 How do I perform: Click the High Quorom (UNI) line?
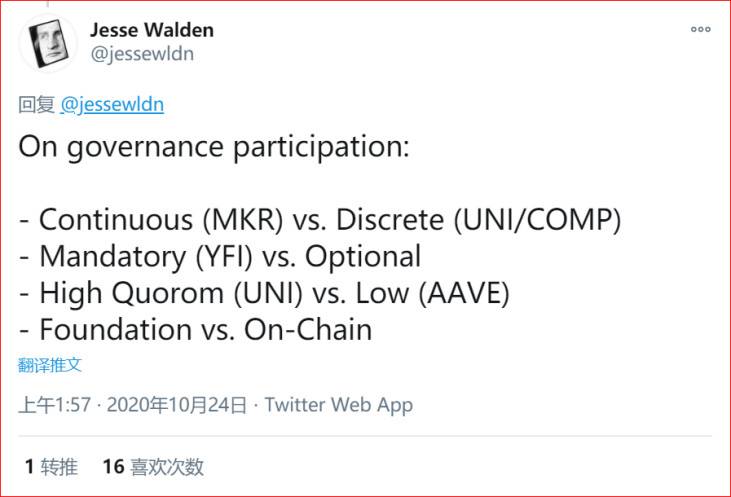point(264,293)
